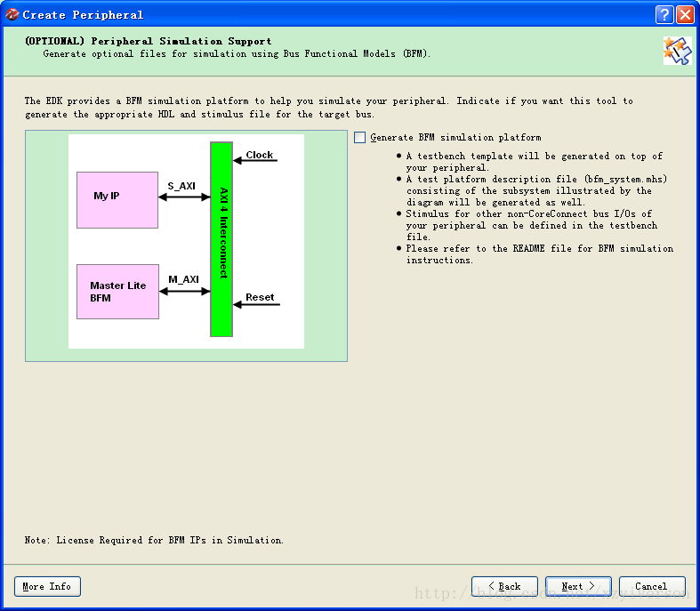Click the wizard puzzle stars icon
The image size is (700, 611).
pos(677,51)
